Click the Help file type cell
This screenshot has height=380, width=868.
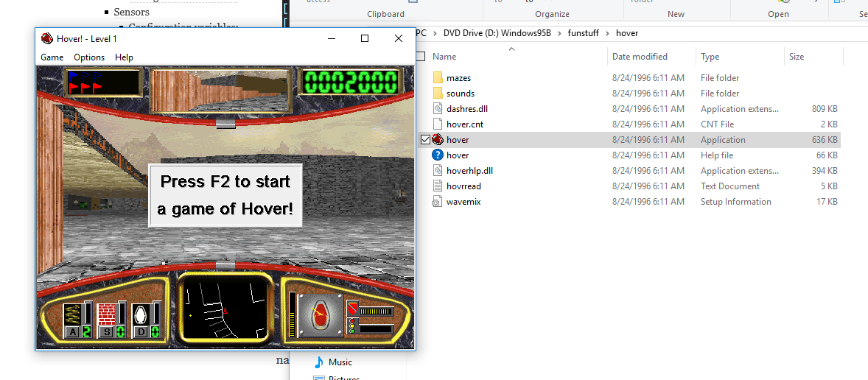[717, 155]
